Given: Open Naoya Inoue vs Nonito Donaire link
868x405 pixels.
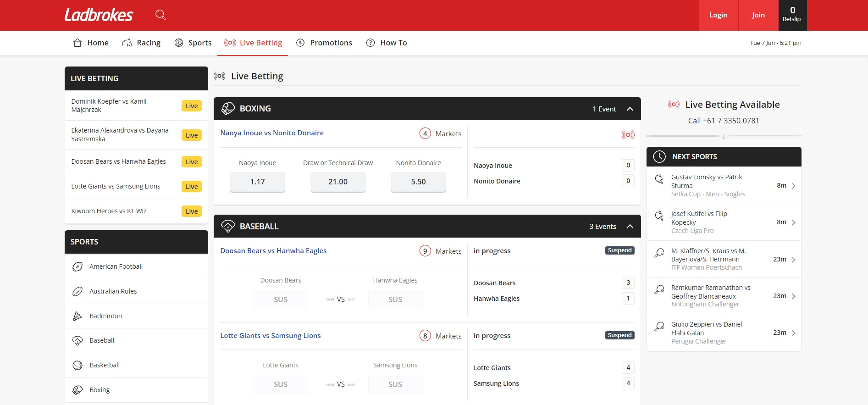Looking at the screenshot, I should [272, 133].
